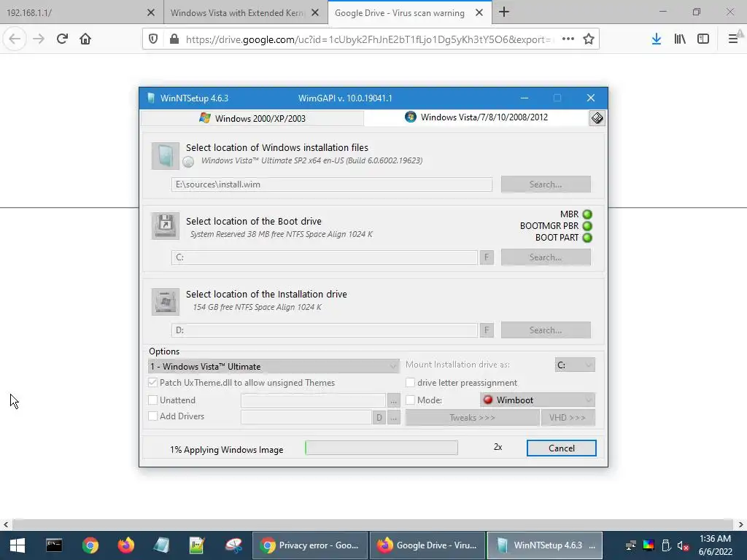The height and width of the screenshot is (560, 747).
Task: Switch to Windows Vista with Extended Kernel tab
Action: coord(237,13)
